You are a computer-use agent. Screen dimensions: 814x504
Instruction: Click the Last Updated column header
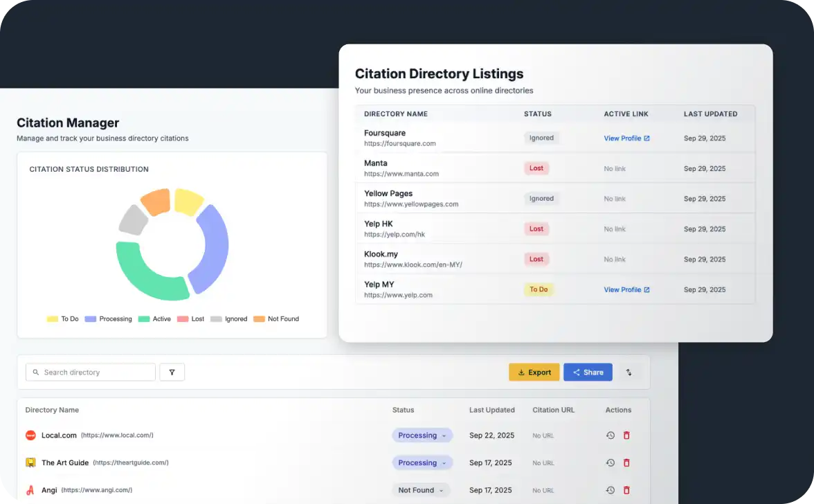click(491, 410)
